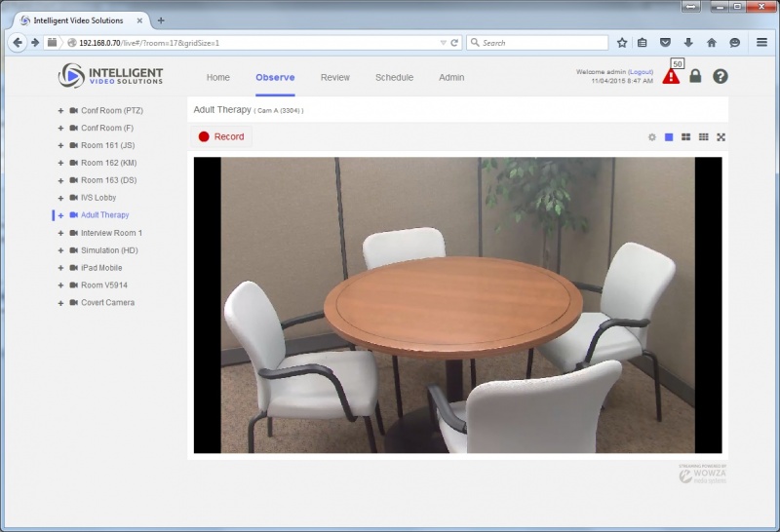Click the padlock lock icon
780x532 pixels.
click(695, 76)
